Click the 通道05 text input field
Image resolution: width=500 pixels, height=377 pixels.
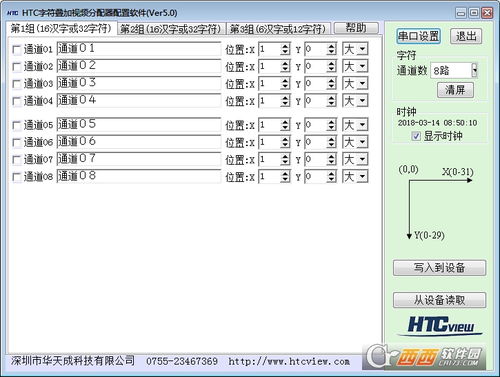click(x=139, y=125)
